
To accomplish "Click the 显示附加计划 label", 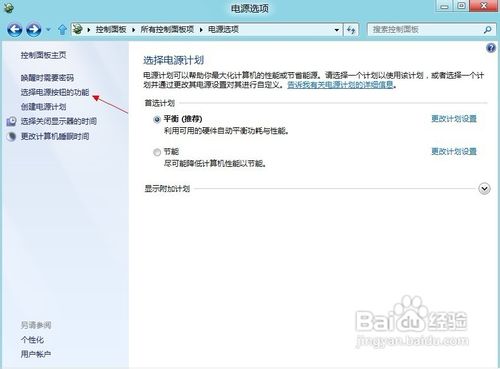I will (x=167, y=189).
